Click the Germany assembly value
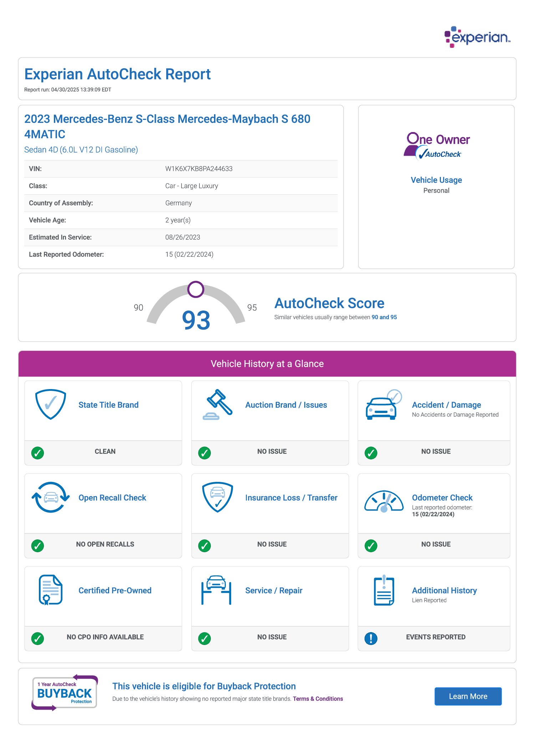Viewport: 534px width, 756px height. pyautogui.click(x=178, y=203)
